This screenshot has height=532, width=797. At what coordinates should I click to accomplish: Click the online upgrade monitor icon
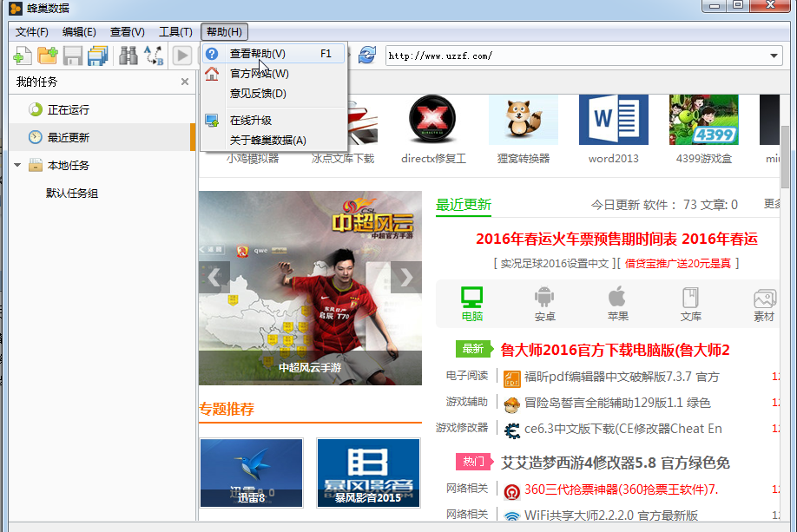[212, 121]
